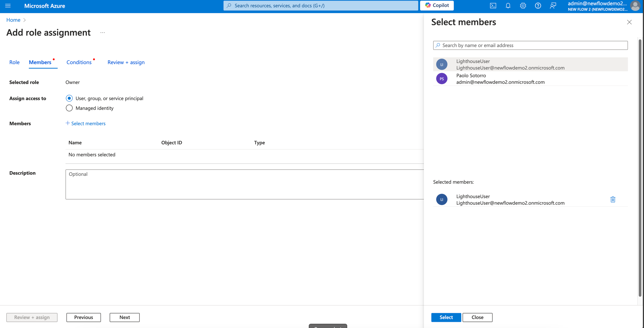
Task: Click the Help question mark icon
Action: (x=538, y=6)
